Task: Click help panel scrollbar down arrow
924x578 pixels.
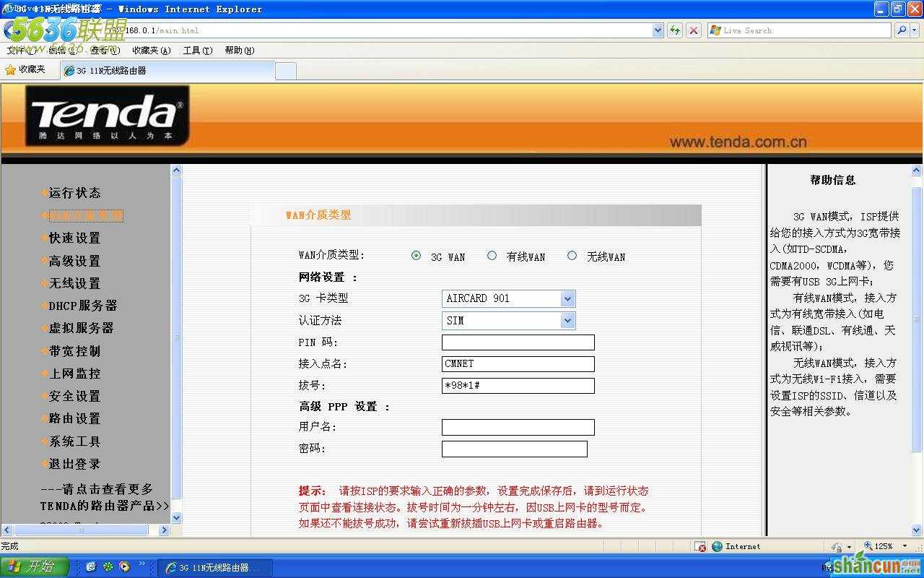Action: [917, 530]
